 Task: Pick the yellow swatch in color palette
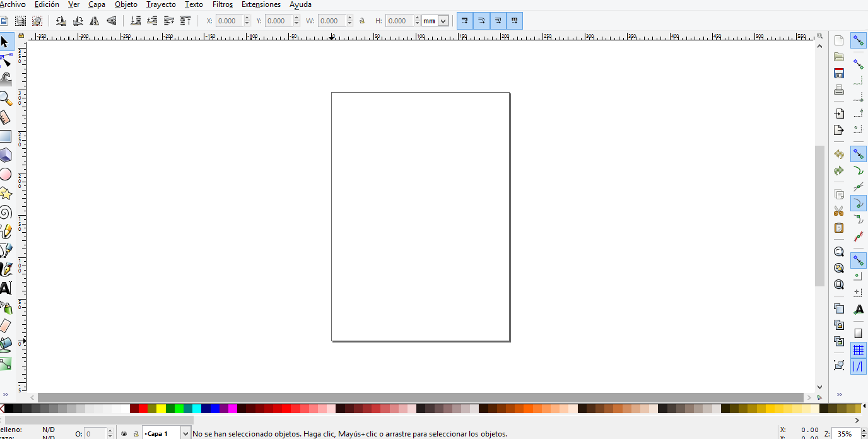click(161, 409)
